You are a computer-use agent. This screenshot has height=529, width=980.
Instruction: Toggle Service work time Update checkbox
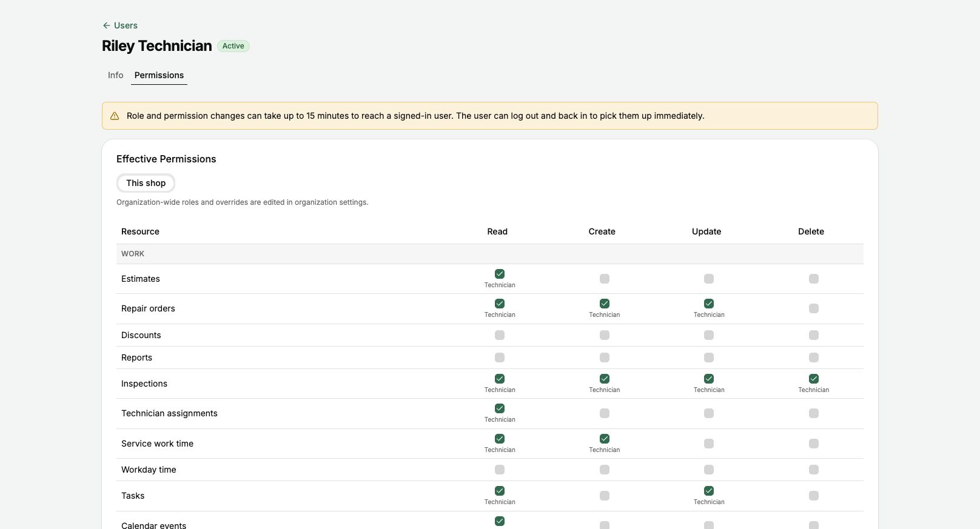click(709, 444)
